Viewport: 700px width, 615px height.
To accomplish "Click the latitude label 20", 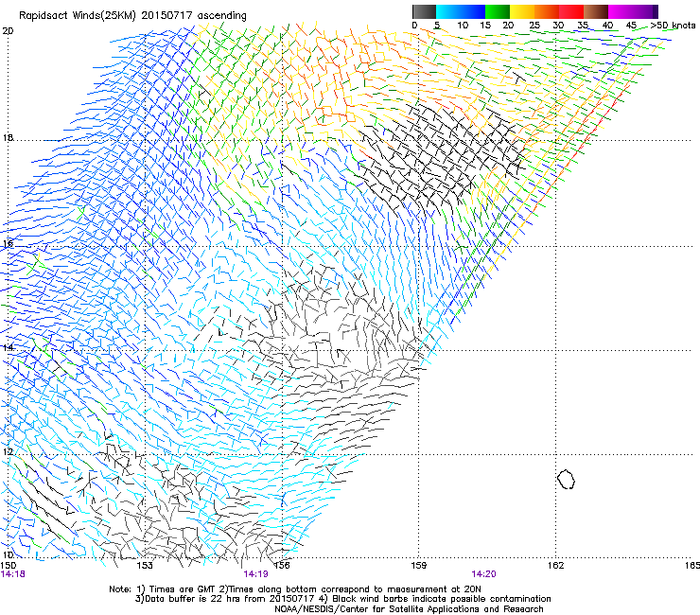I will coord(8,31).
